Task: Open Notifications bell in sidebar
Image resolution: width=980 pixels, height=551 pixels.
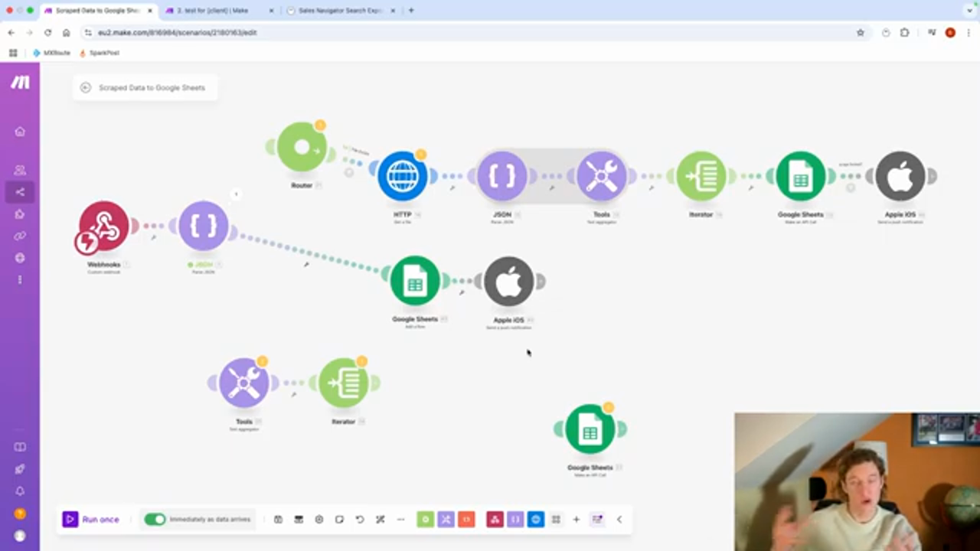Action: (20, 491)
